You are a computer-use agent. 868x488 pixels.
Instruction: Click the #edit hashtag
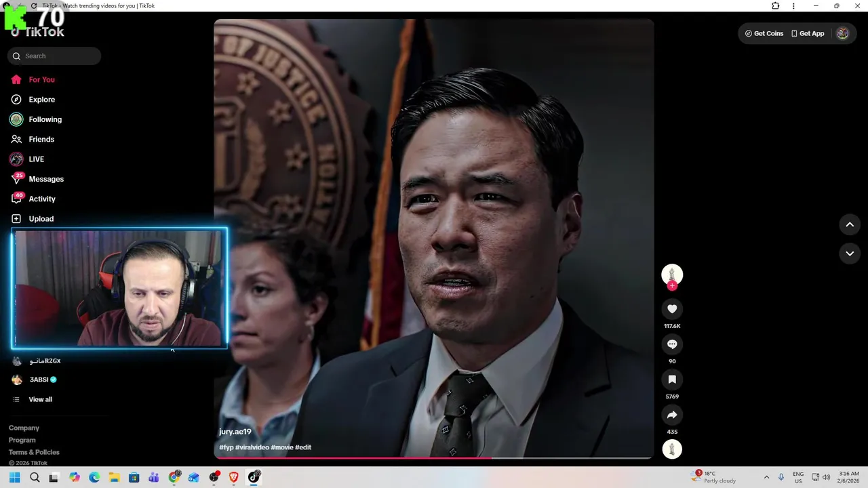point(303,447)
